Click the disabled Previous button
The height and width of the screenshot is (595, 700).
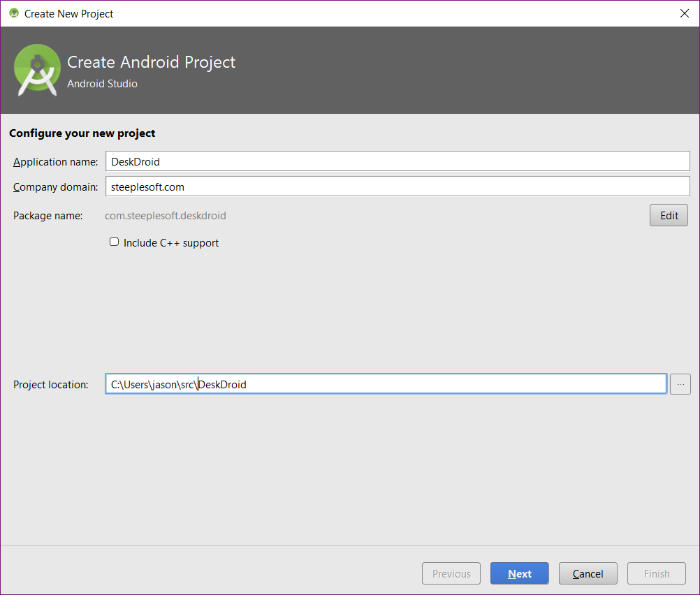pos(451,573)
